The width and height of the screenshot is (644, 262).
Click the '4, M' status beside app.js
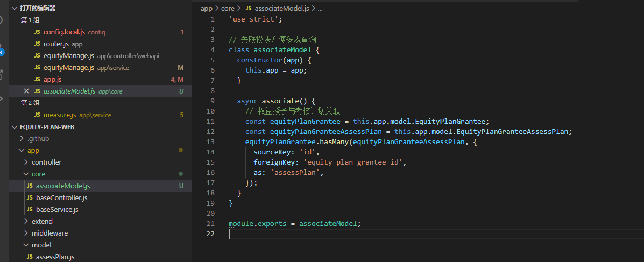pos(177,79)
